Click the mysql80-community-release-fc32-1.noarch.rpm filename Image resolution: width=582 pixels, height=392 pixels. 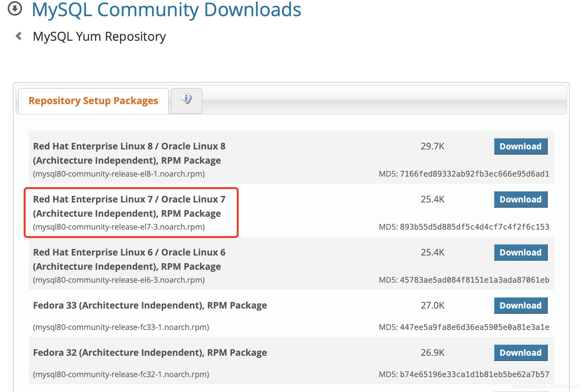[121, 375]
